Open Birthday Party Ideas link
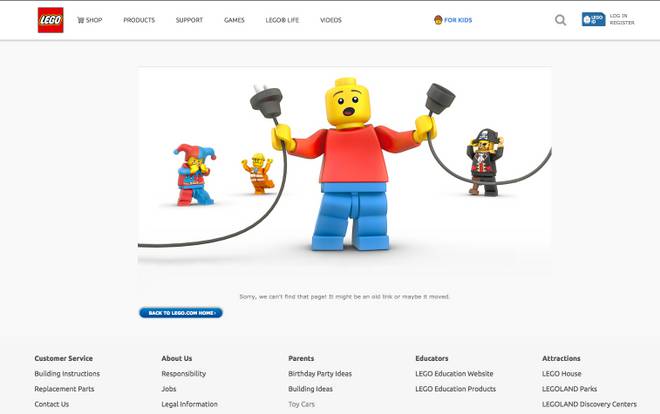The image size is (660, 414). pos(320,374)
